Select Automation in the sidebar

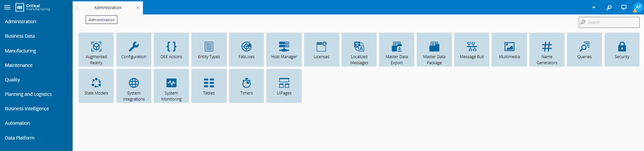click(17, 123)
